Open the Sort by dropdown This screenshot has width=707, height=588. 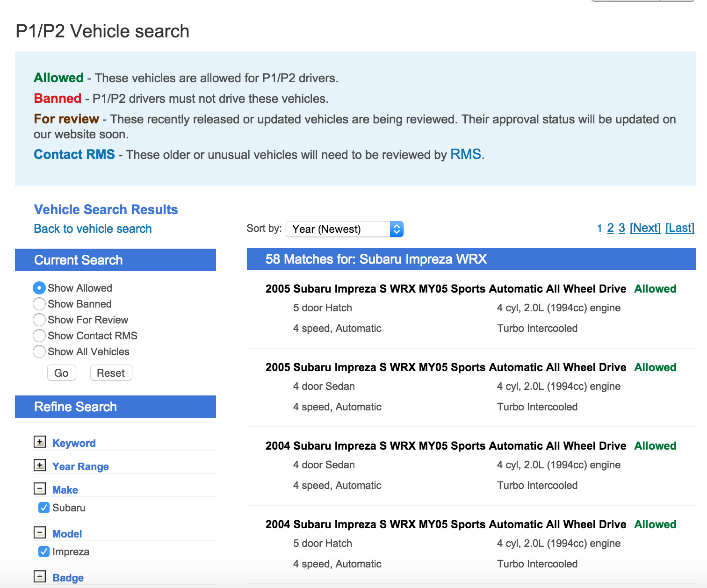(344, 229)
